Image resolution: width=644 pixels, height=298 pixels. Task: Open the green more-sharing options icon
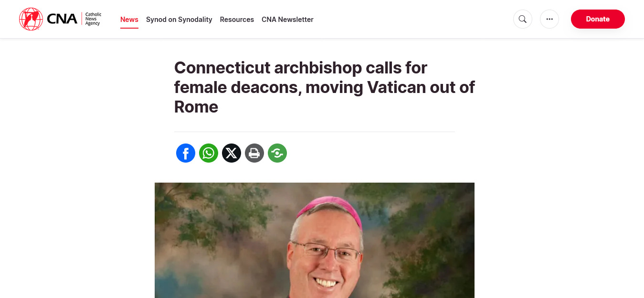(277, 153)
